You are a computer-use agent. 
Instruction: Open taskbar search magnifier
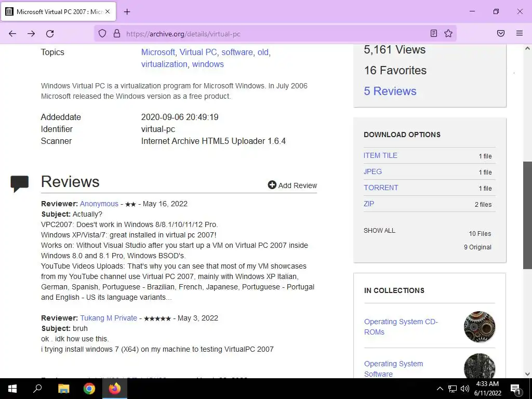pyautogui.click(x=37, y=389)
